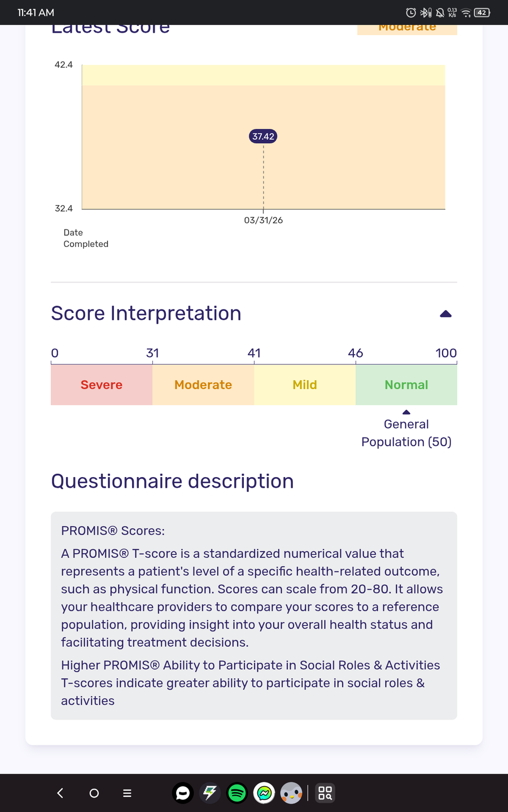Tap the General Population (50) marker label

(406, 433)
